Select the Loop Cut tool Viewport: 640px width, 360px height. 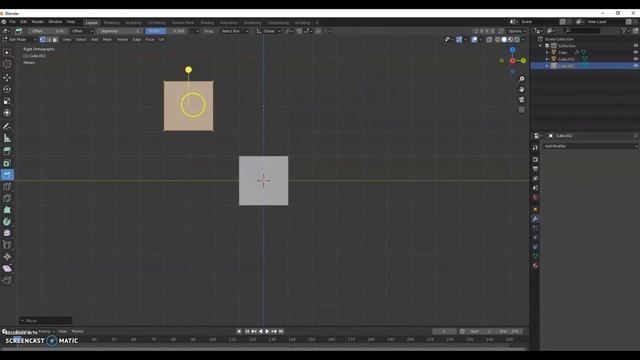7,187
